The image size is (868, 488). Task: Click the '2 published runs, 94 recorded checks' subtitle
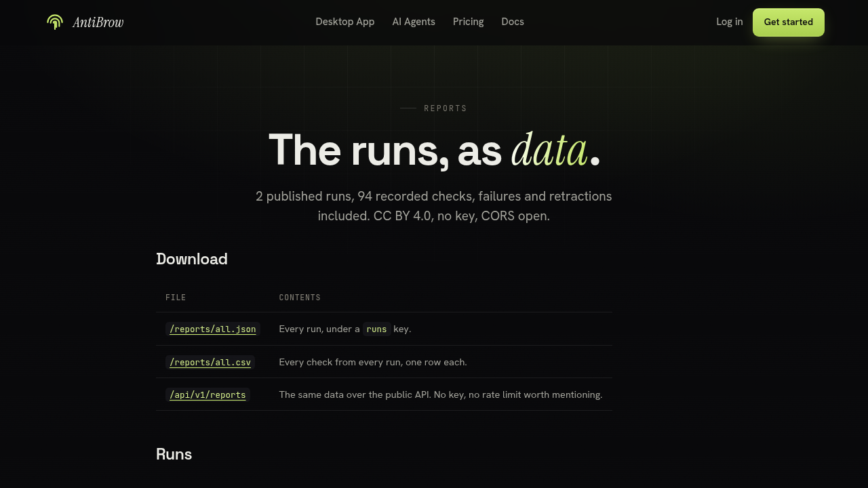tap(434, 206)
